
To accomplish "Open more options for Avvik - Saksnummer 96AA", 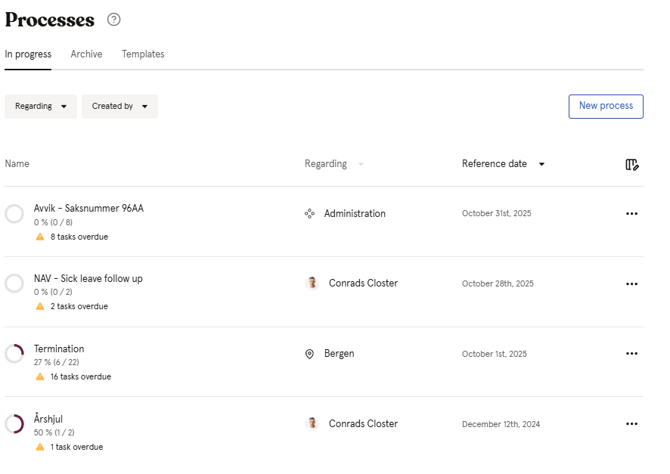I will tap(631, 214).
